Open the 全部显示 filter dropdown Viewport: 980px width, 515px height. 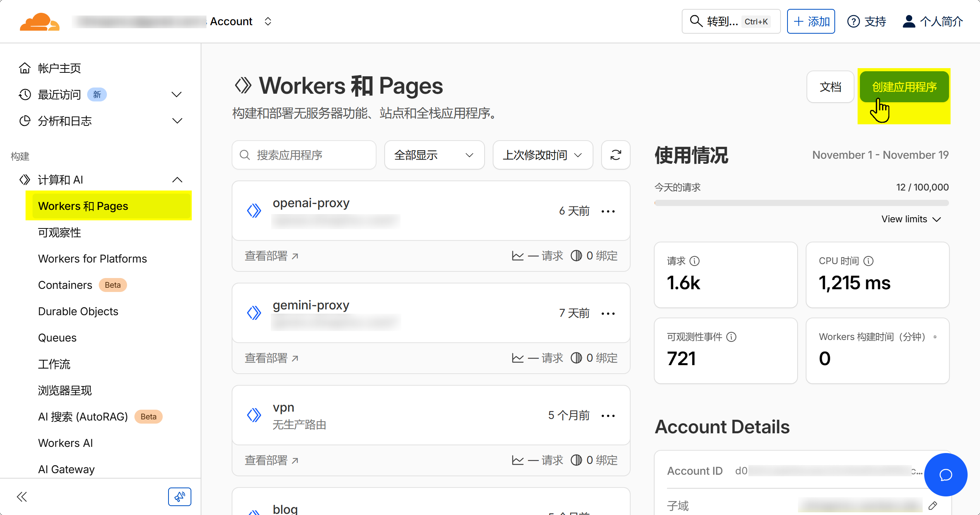pyautogui.click(x=434, y=155)
